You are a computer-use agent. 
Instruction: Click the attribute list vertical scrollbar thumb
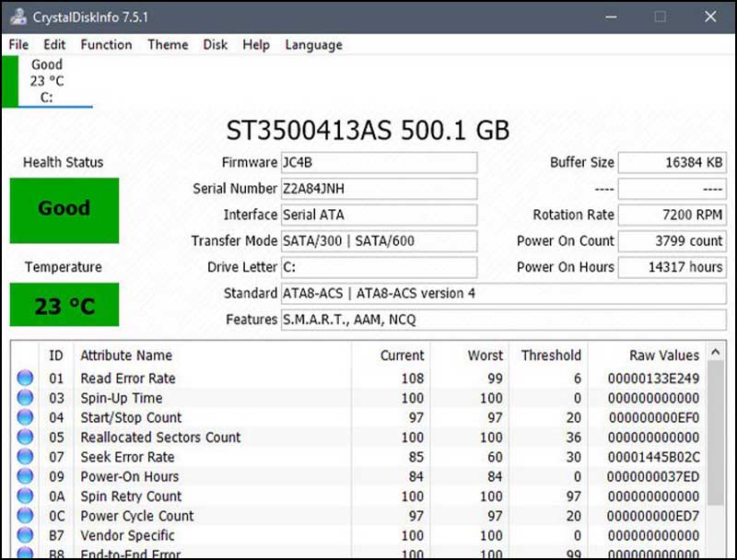(x=716, y=433)
